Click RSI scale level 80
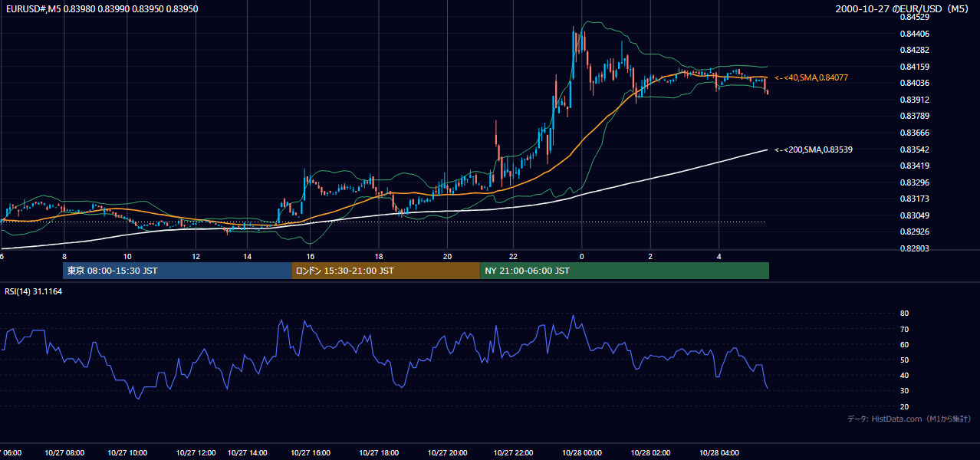The image size is (980, 460). pyautogui.click(x=904, y=314)
